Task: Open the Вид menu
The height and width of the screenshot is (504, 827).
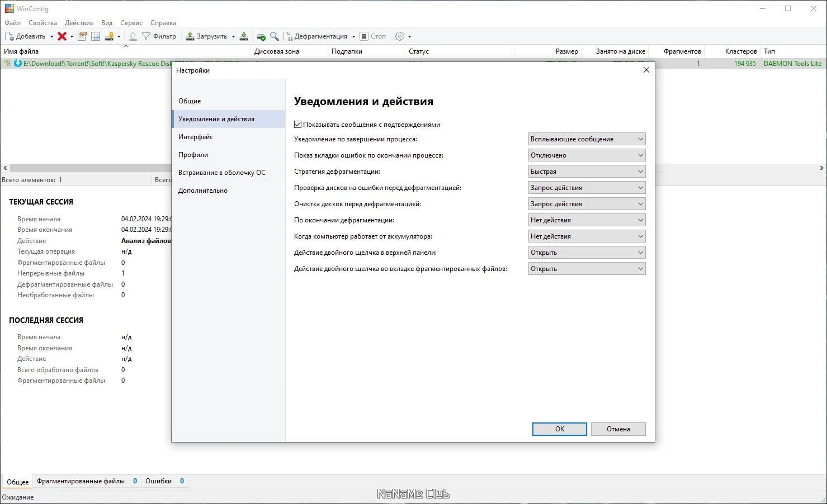Action: click(x=107, y=23)
